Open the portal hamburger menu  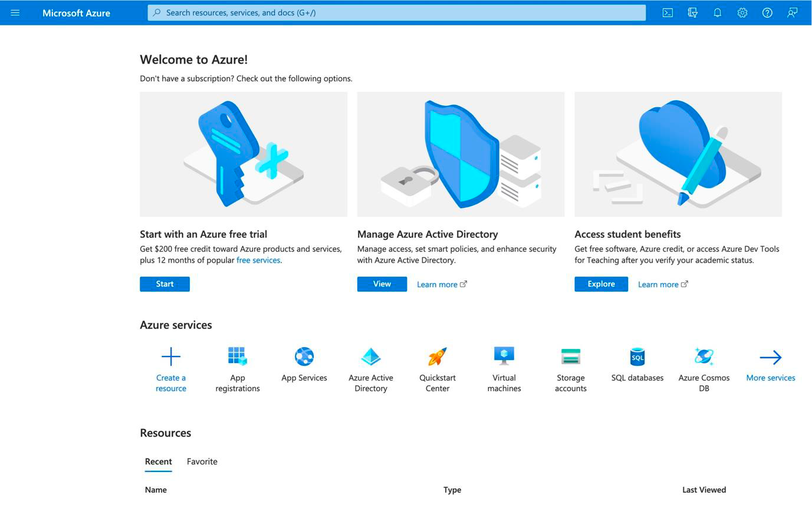[x=15, y=12]
